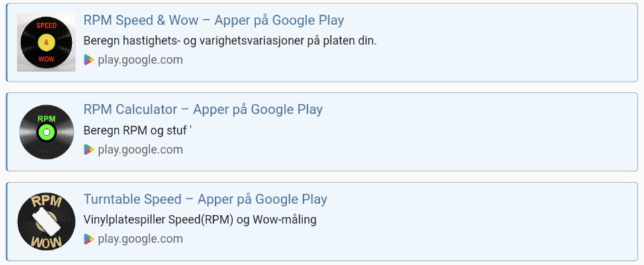Click the blue left border of RPM Calculator card
644x265 pixels.
pos(7,132)
